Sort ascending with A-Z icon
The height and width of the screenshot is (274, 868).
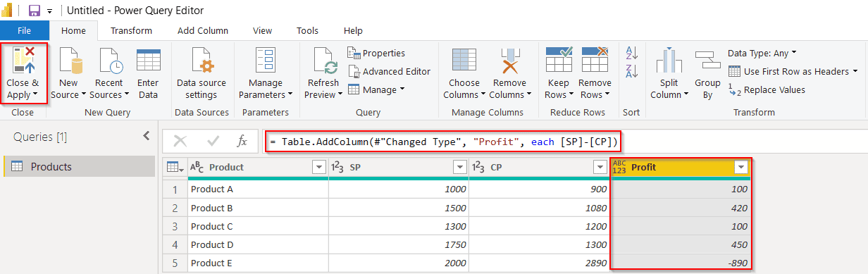[631, 53]
